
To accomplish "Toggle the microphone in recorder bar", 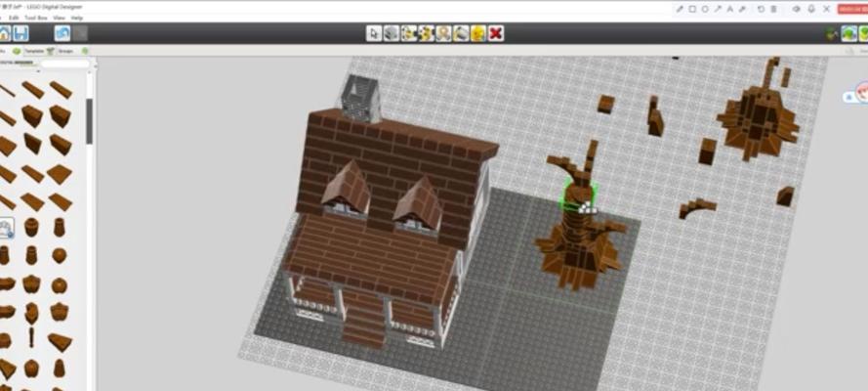I will (x=811, y=9).
